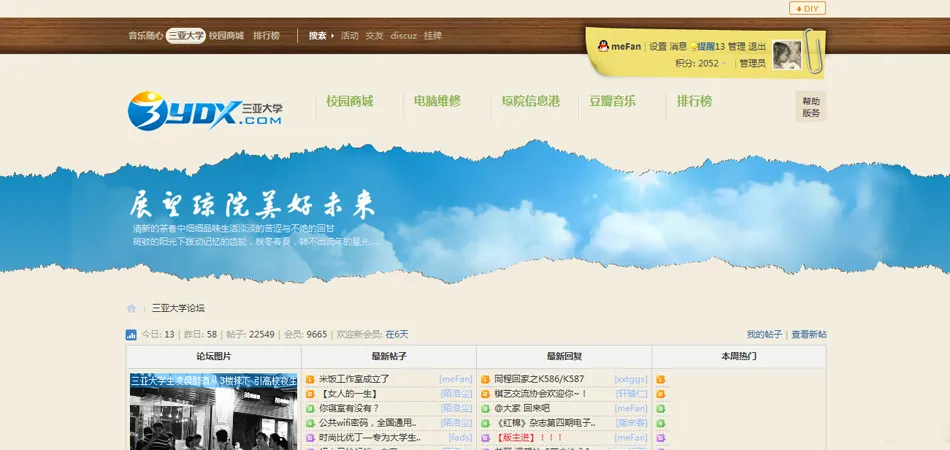Select 音乐随心 in top bar
Screen dimensions: 950x450
[x=146, y=36]
